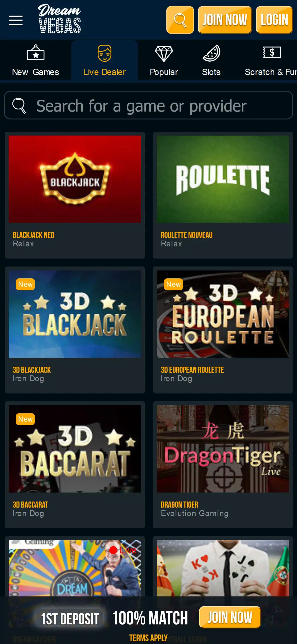Click the LOGIN button
297x644 pixels.
(274, 20)
